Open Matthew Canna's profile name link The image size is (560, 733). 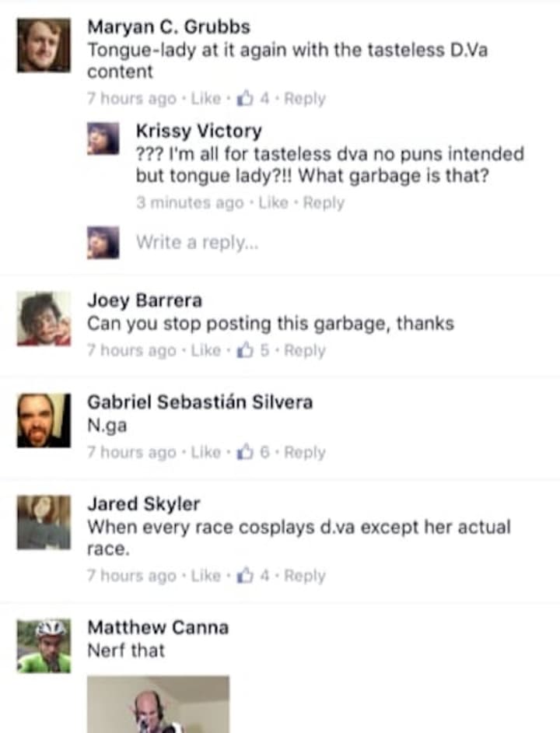click(158, 627)
